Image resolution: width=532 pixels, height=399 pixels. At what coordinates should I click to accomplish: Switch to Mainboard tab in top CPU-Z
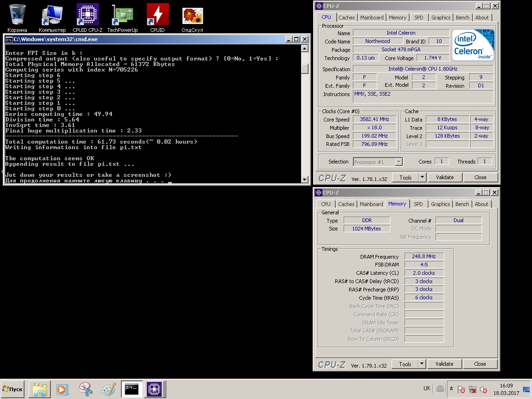(372, 18)
